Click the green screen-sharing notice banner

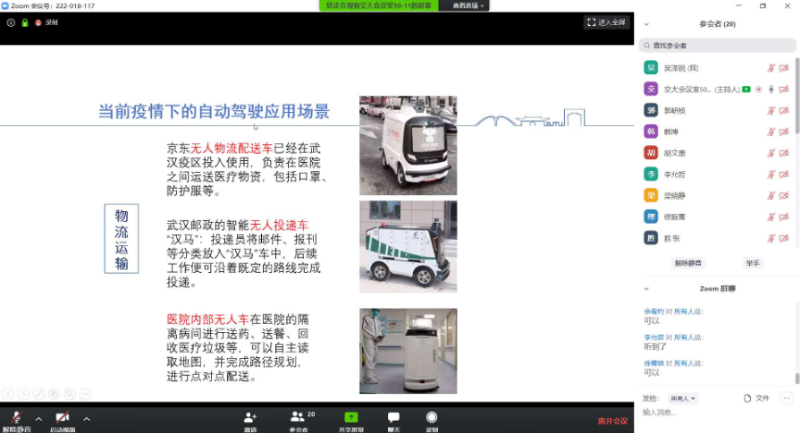pyautogui.click(x=379, y=6)
